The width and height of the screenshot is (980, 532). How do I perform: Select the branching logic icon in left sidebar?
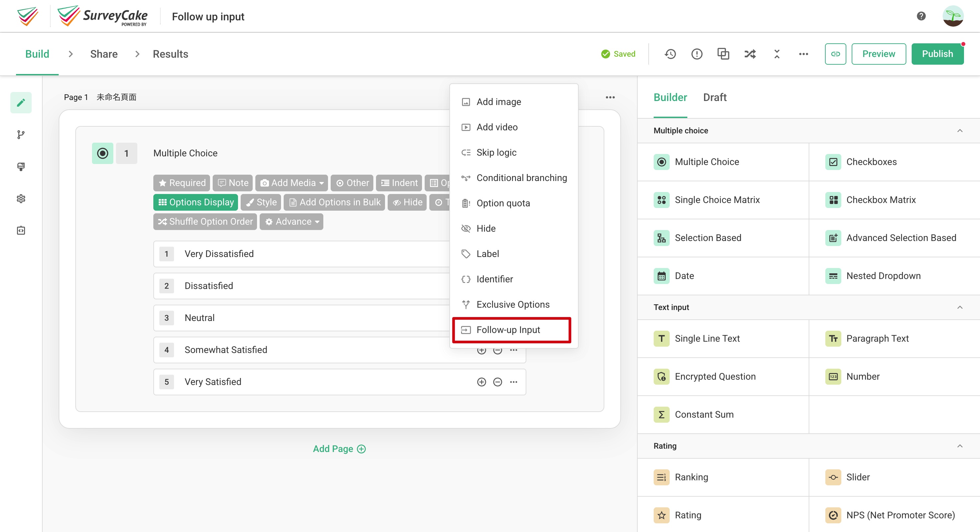(x=21, y=134)
